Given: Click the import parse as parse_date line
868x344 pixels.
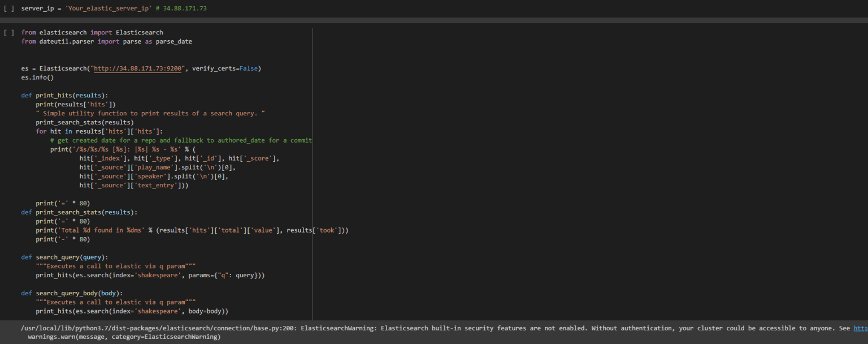Looking at the screenshot, I should pyautogui.click(x=107, y=41).
